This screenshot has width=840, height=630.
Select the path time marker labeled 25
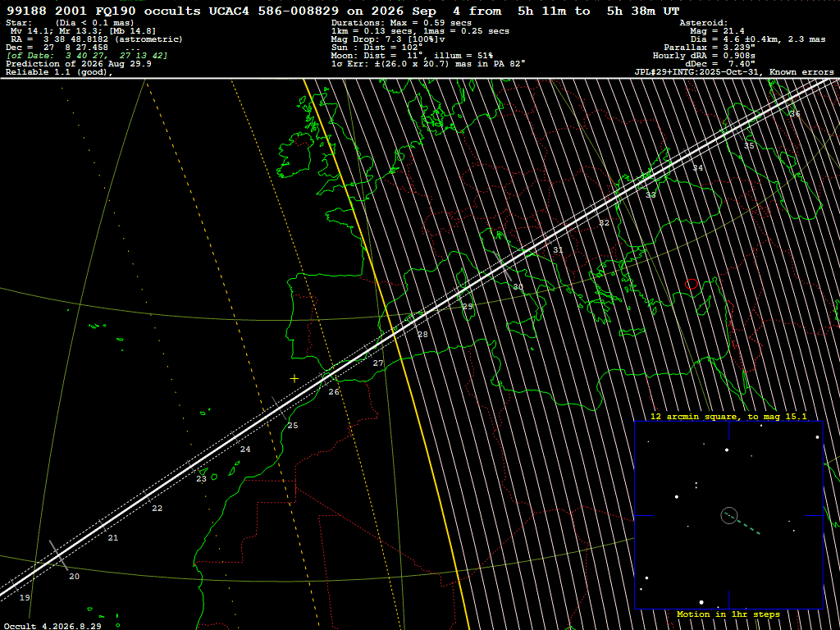click(293, 426)
